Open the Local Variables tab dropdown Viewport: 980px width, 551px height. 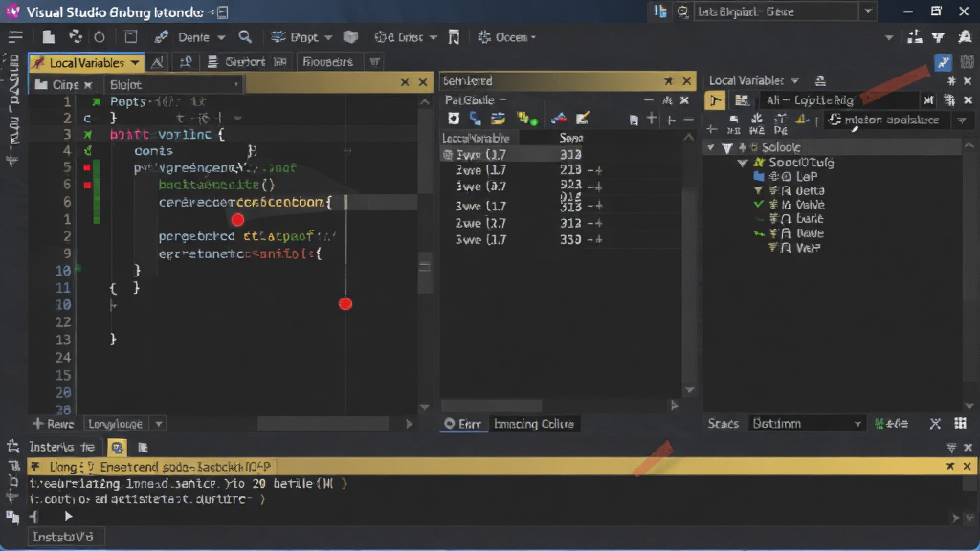135,62
